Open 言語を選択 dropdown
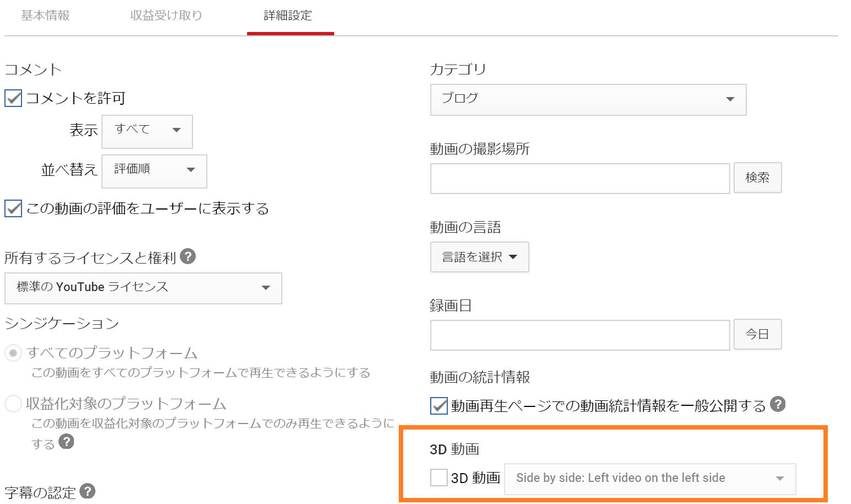The width and height of the screenshot is (851, 504). point(480,257)
